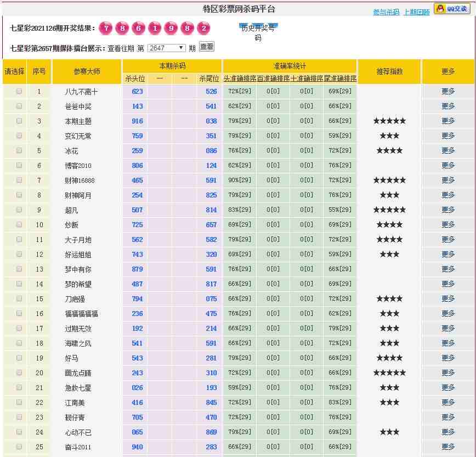Click 更多 link in 冰花 row
Viewport: 476px width, 457px height.
pyautogui.click(x=448, y=150)
